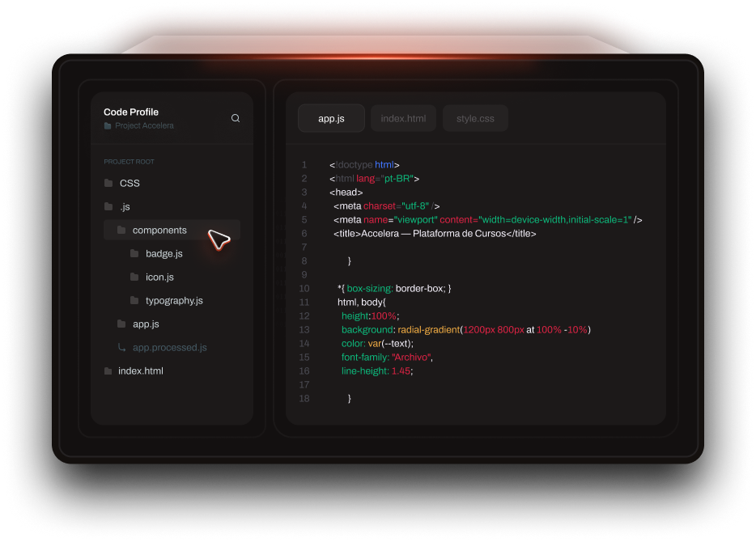Screen dimensions: 756x542
Task: Switch to the app.js tab
Action: 331,119
